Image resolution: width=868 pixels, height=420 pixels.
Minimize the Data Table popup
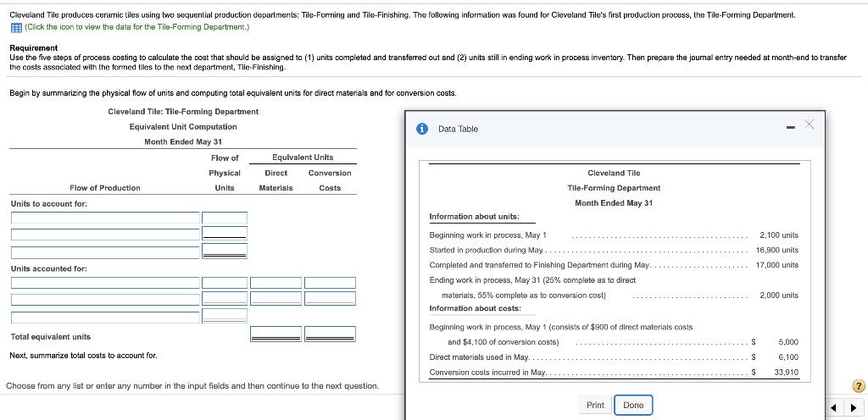[791, 129]
